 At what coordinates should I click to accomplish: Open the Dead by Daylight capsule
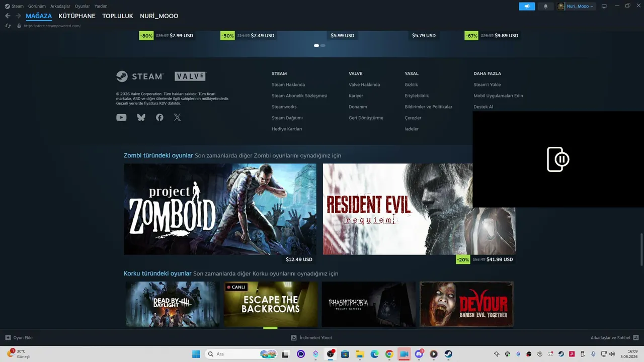pos(172,304)
